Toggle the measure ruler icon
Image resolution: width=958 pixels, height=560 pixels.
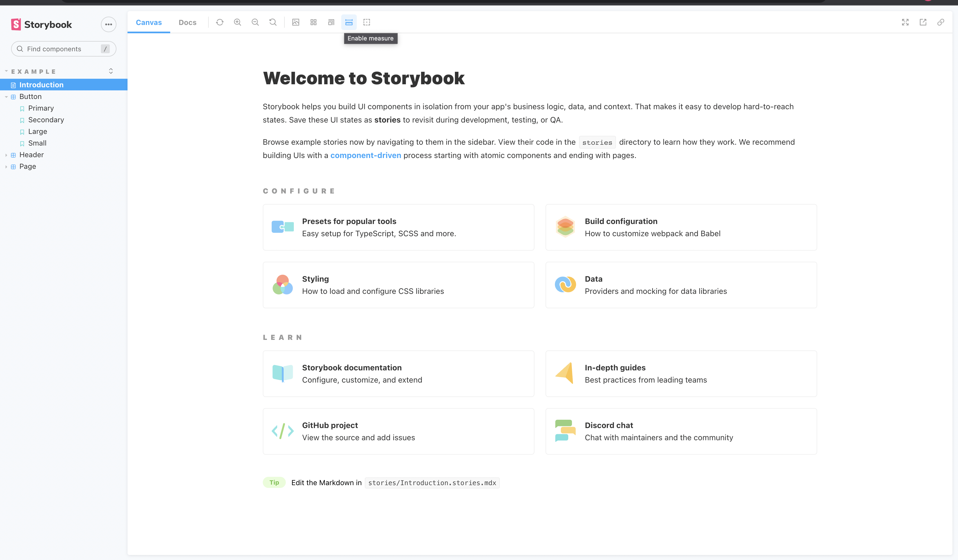coord(349,22)
